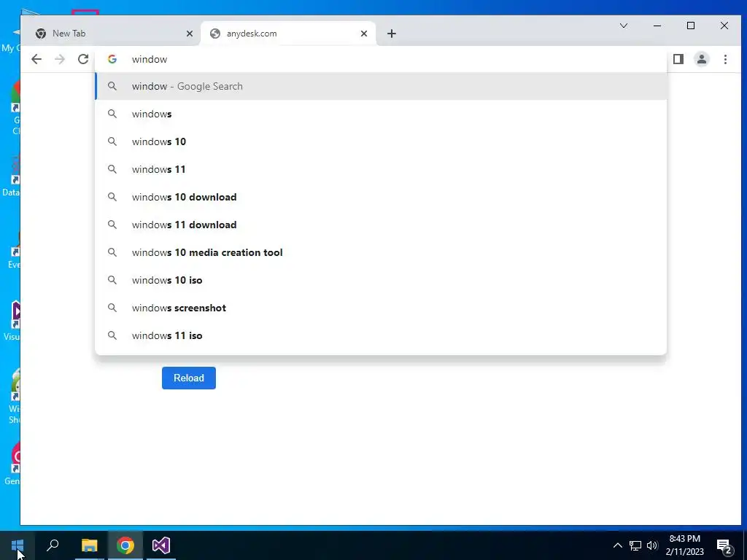Click the Google logo in the address bar
This screenshot has width=747, height=560.
[112, 59]
